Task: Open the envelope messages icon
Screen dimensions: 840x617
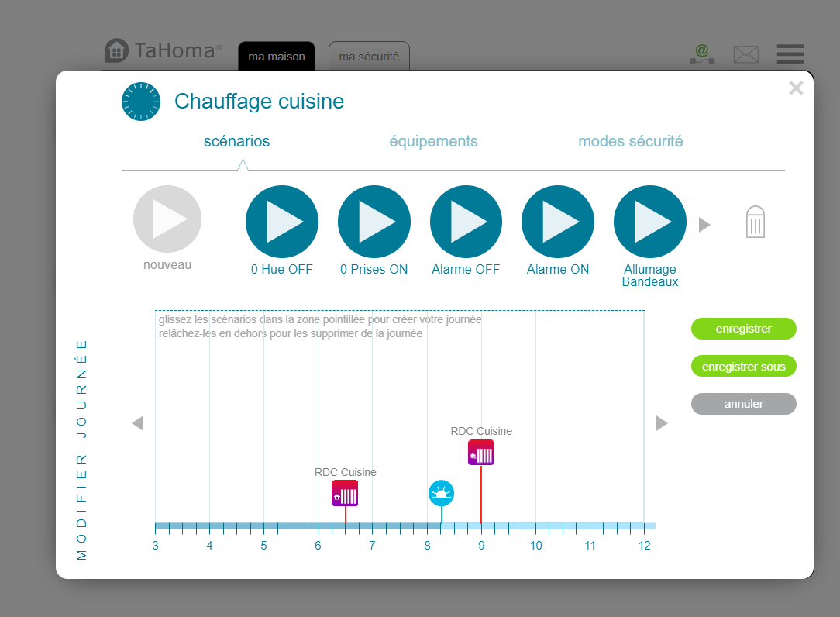Action: (745, 54)
